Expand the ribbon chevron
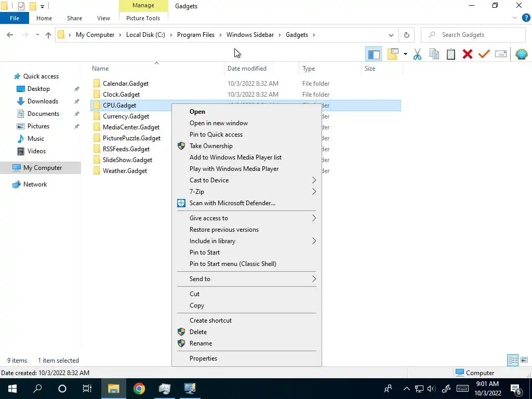Viewport: 532px width, 399px height. pyautogui.click(x=515, y=18)
